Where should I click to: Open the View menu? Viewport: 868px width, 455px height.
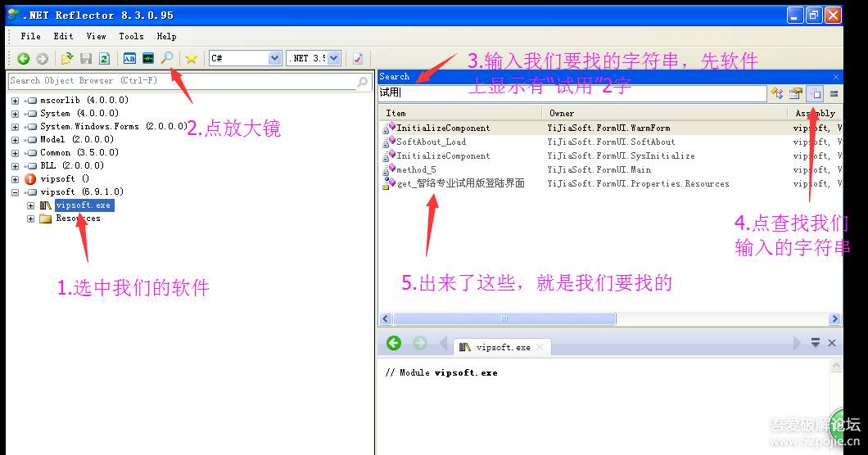[x=96, y=36]
